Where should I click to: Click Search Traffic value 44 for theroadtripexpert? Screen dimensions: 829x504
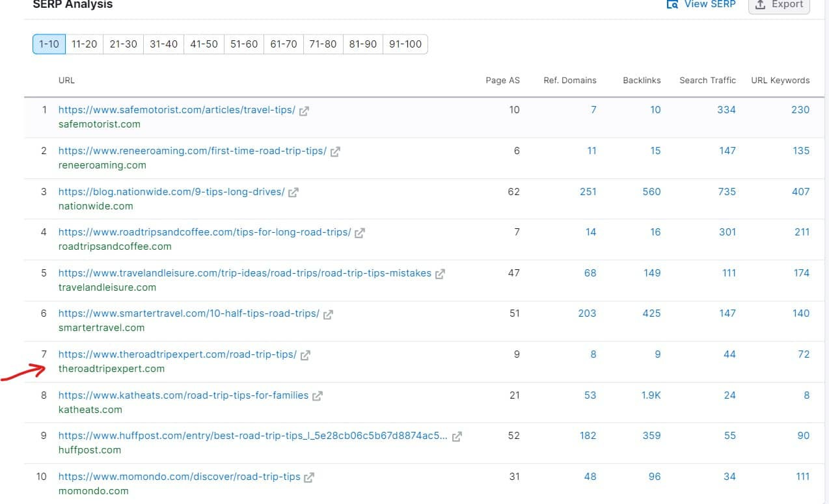pyautogui.click(x=729, y=354)
